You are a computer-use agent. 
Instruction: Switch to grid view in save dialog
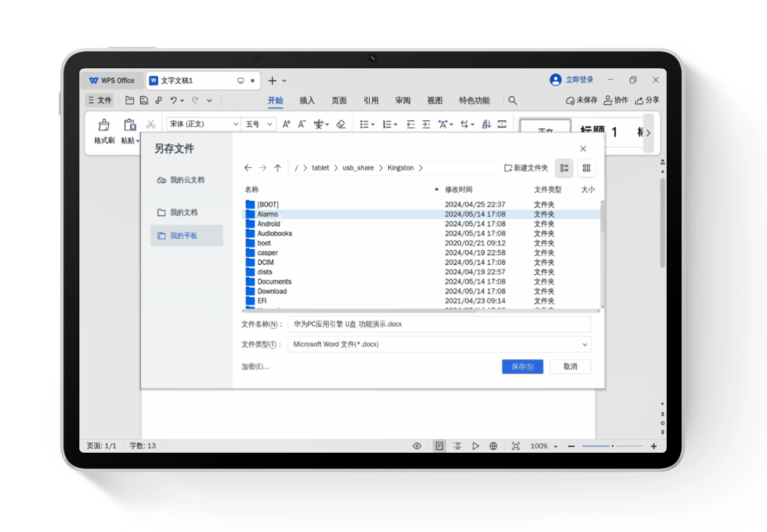click(x=586, y=168)
